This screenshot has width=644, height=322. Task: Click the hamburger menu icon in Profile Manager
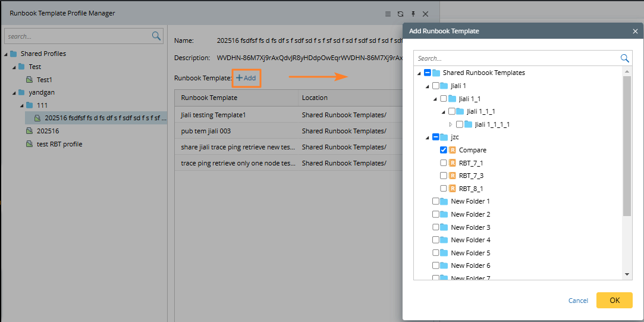pos(388,14)
